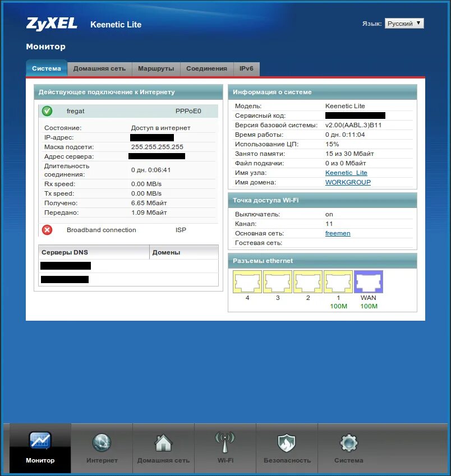The height and width of the screenshot is (476, 451).
Task: Click ethernet port 4 icon
Action: click(247, 281)
